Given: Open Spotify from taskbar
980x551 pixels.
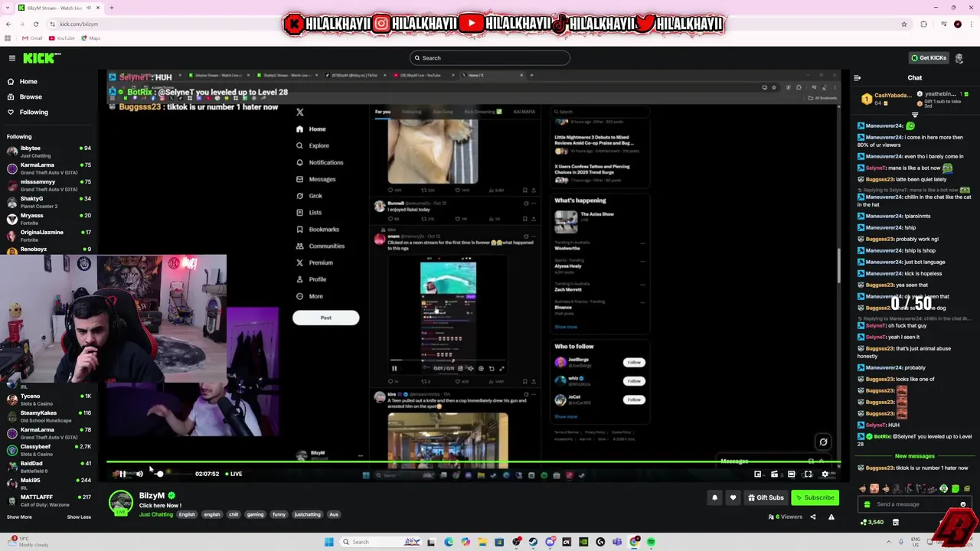Looking at the screenshot, I should 651,542.
